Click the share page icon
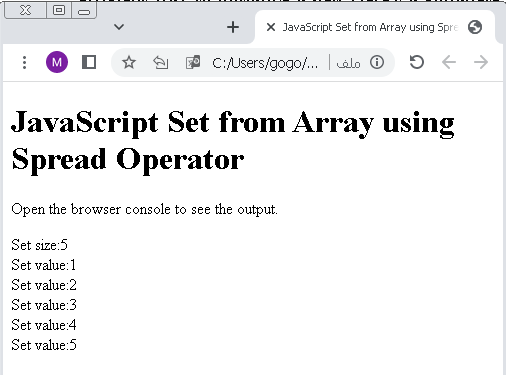The height and width of the screenshot is (375, 506). [161, 62]
